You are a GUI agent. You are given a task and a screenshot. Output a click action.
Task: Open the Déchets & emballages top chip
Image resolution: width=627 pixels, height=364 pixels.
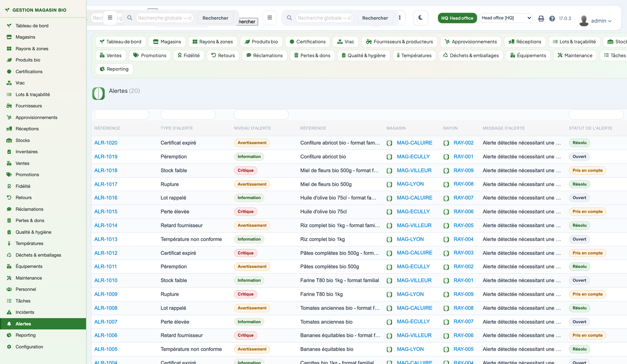click(x=471, y=55)
